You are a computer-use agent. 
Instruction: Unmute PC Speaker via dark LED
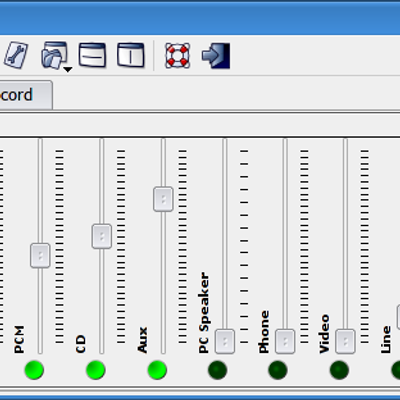pos(218,370)
